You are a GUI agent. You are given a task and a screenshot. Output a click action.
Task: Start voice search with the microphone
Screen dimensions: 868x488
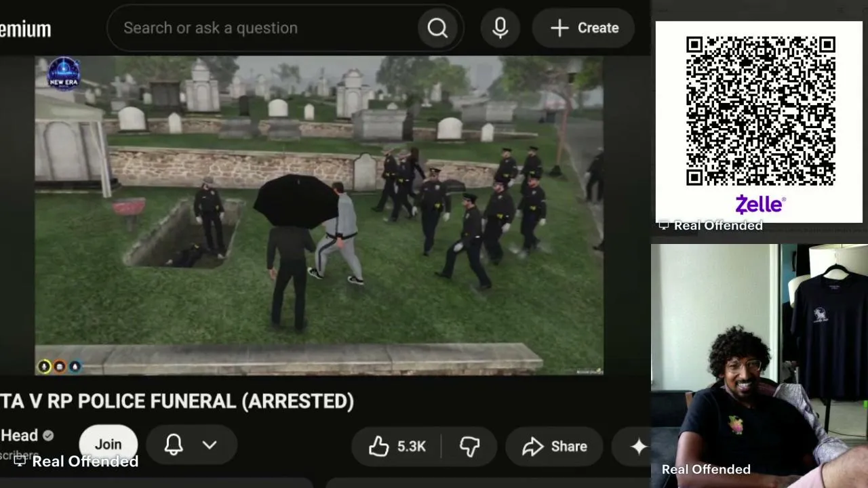(500, 28)
